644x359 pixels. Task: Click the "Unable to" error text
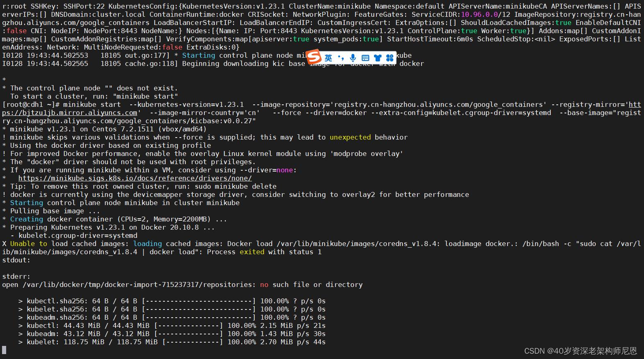click(x=28, y=244)
